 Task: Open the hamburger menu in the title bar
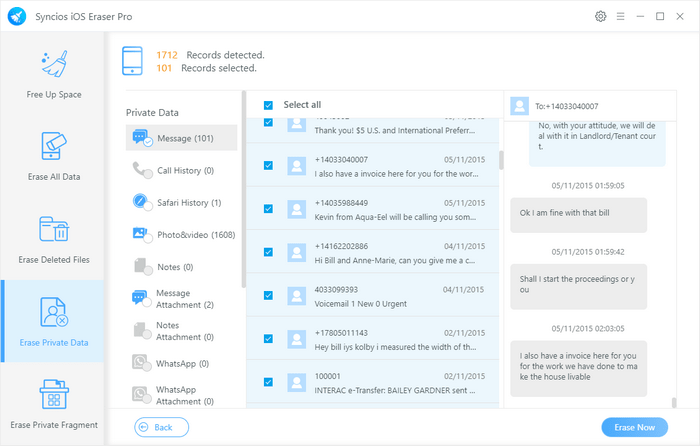pyautogui.click(x=621, y=17)
